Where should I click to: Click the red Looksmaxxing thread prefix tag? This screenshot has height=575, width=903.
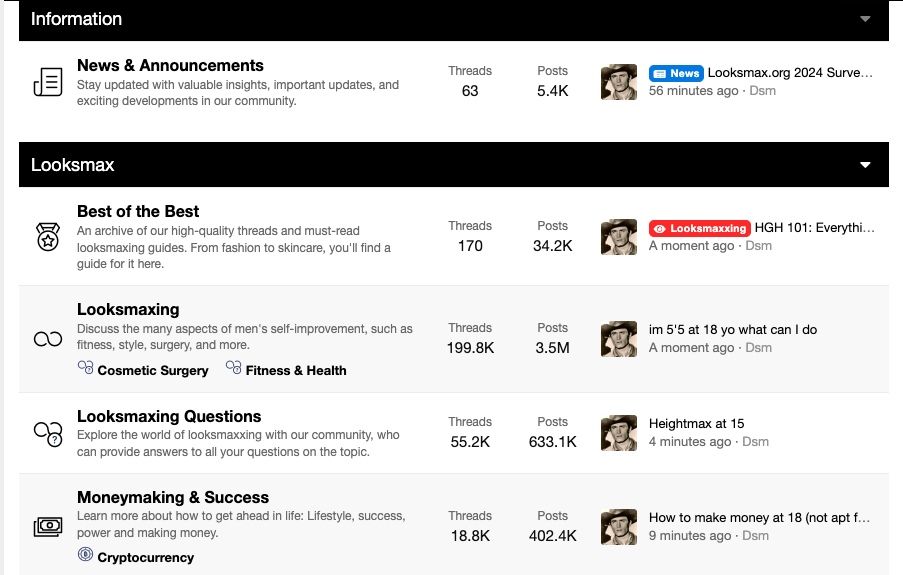tap(698, 228)
